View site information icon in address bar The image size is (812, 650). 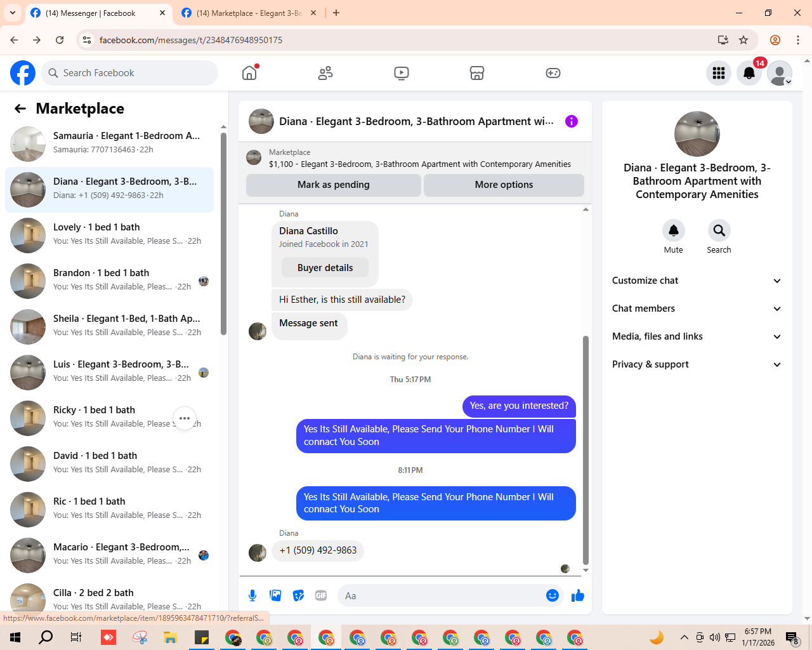pyautogui.click(x=87, y=40)
